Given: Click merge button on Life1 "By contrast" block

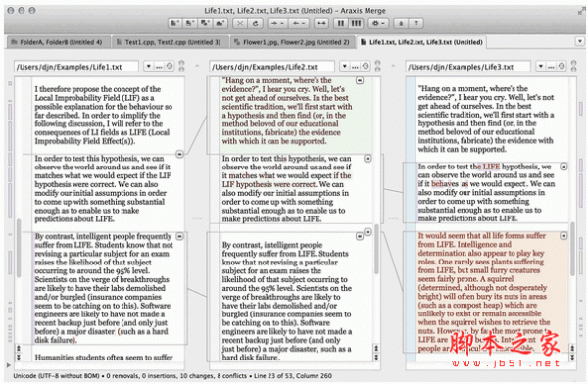Looking at the screenshot, I should coord(180,236).
